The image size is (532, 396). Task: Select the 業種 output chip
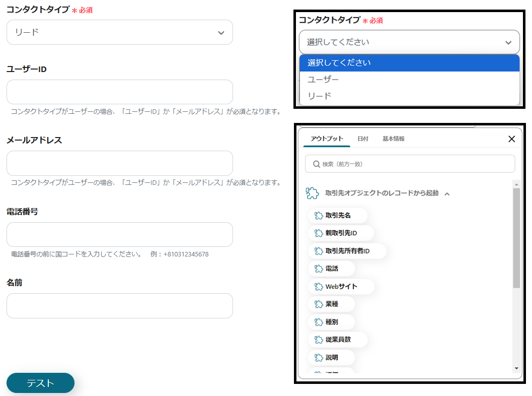point(331,304)
